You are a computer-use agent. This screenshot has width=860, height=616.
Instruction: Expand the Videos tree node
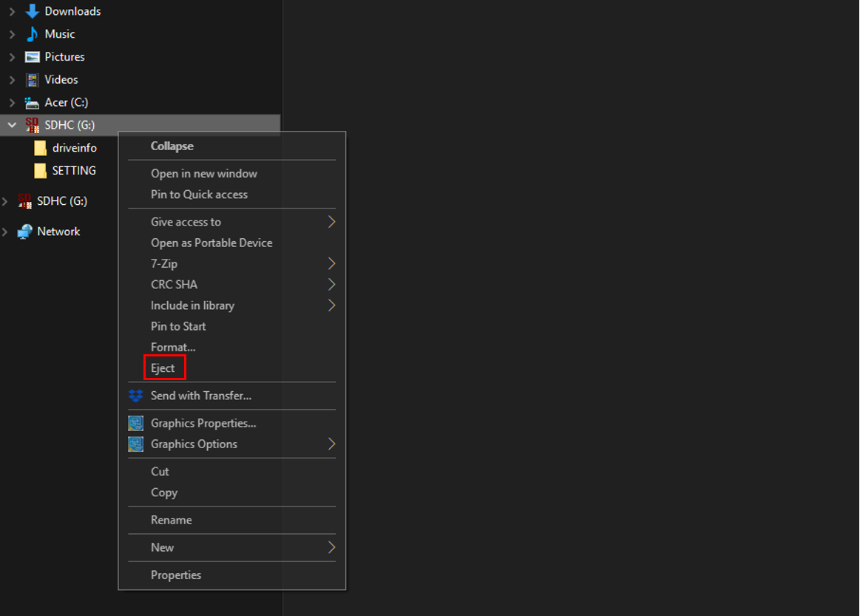pyautogui.click(x=12, y=80)
